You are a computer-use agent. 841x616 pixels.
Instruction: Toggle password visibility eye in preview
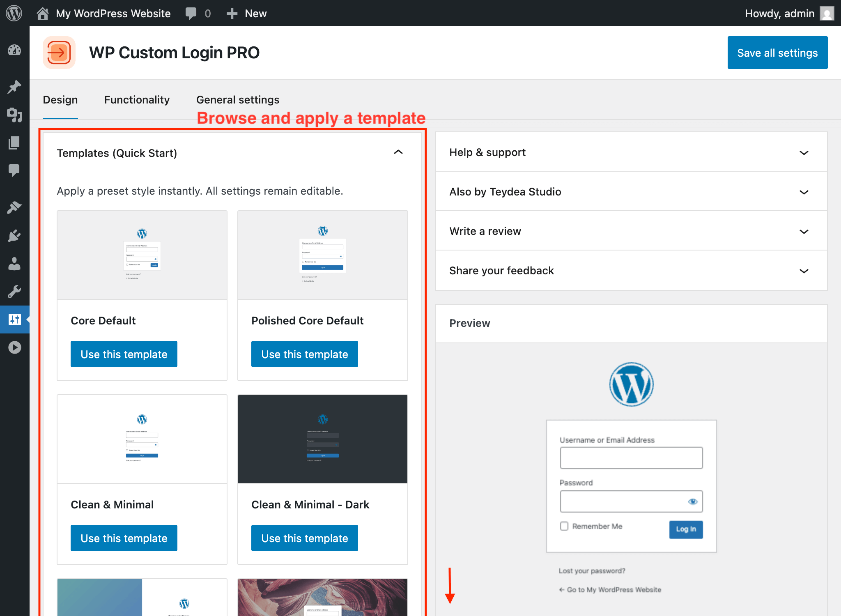tap(694, 501)
